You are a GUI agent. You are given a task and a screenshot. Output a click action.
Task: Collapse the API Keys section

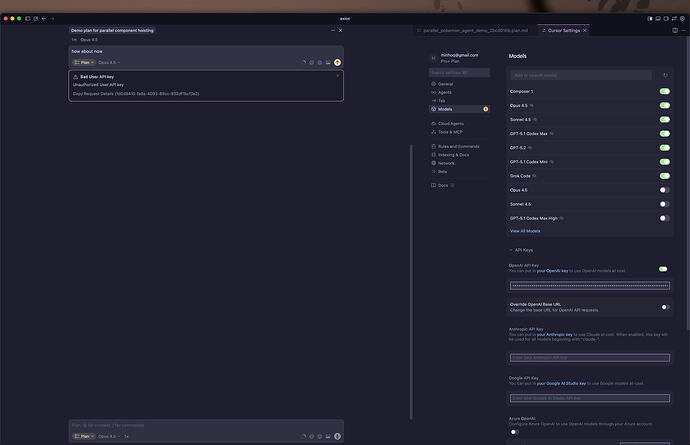pos(521,250)
